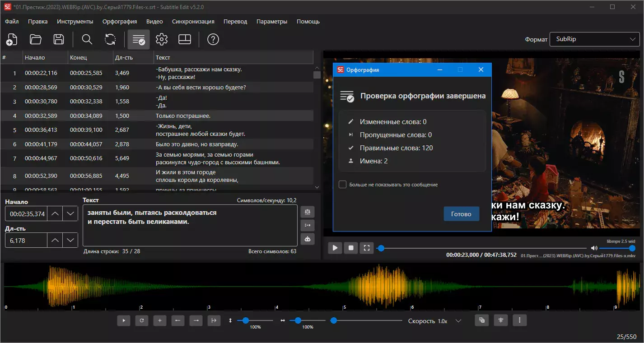Click the New subtitle file icon
The width and height of the screenshot is (644, 343).
click(x=12, y=39)
